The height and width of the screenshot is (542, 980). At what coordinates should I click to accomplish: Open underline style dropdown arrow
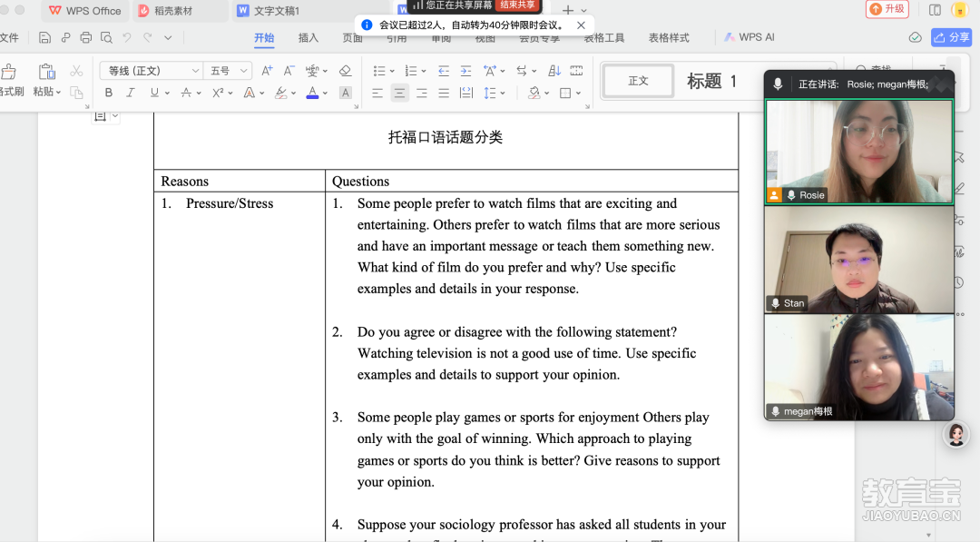click(x=168, y=94)
